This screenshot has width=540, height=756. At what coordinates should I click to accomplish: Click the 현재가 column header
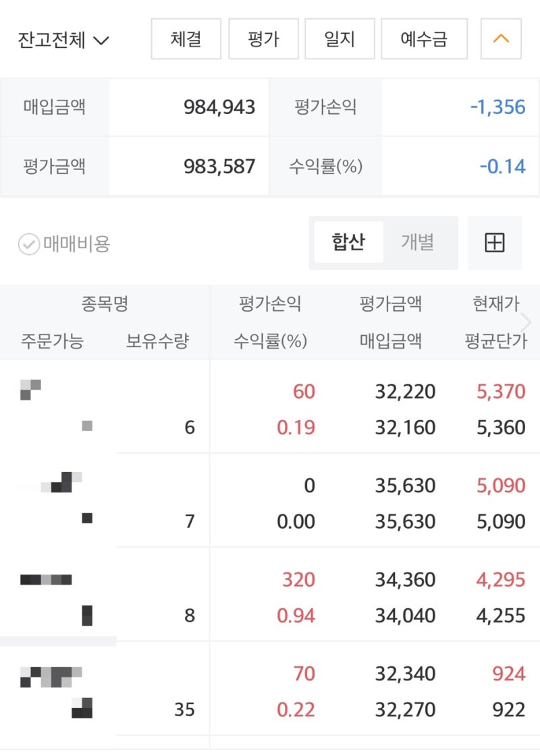point(496,303)
